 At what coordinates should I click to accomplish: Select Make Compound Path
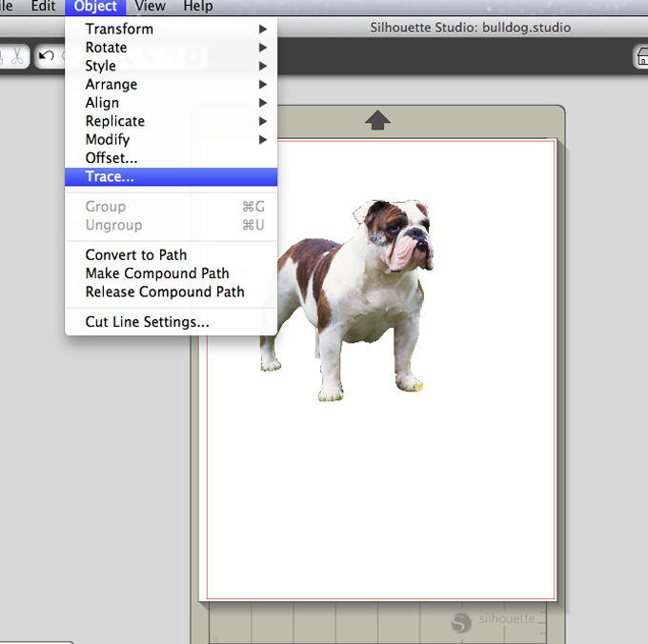point(172,273)
